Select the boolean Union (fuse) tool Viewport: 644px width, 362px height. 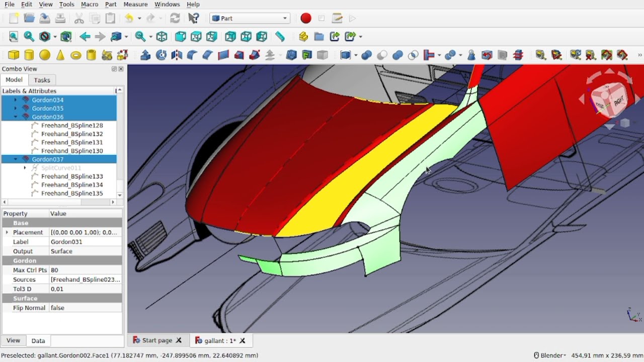click(x=397, y=55)
